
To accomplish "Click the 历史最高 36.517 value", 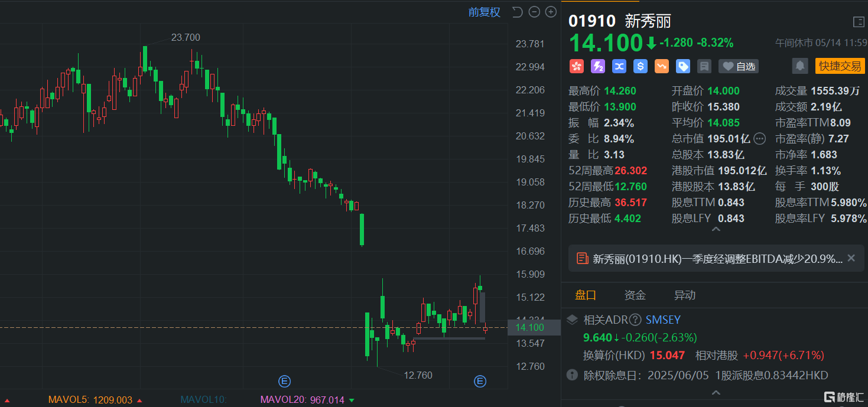I will coord(630,203).
